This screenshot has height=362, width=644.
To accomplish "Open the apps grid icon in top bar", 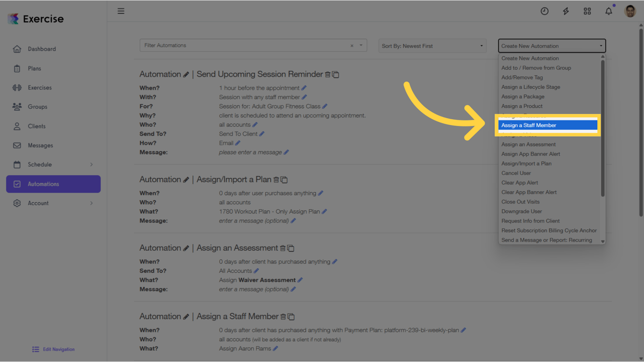I will pyautogui.click(x=587, y=11).
